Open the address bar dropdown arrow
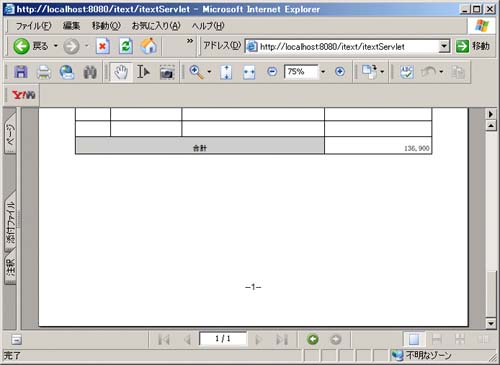Screen dimensions: 500x365 point(444,46)
